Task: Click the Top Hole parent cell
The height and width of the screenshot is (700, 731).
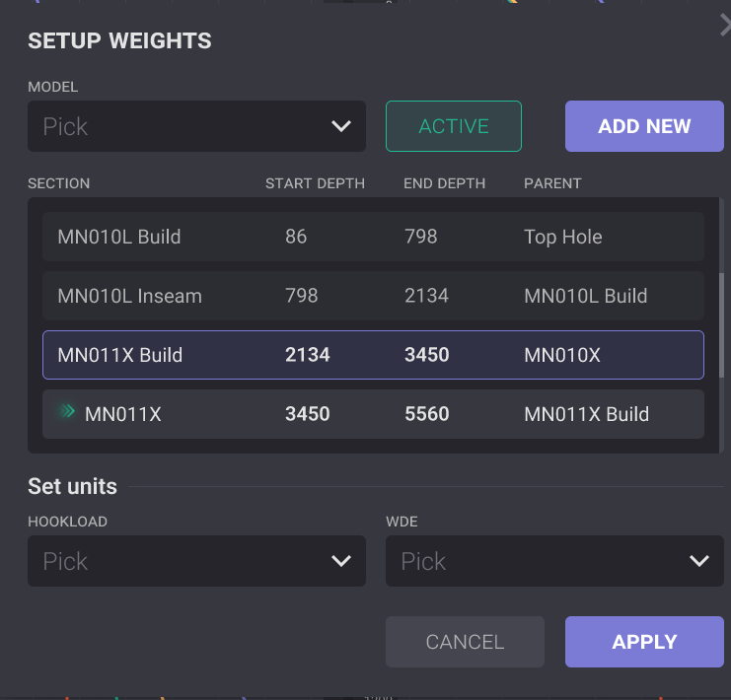Action: click(563, 237)
